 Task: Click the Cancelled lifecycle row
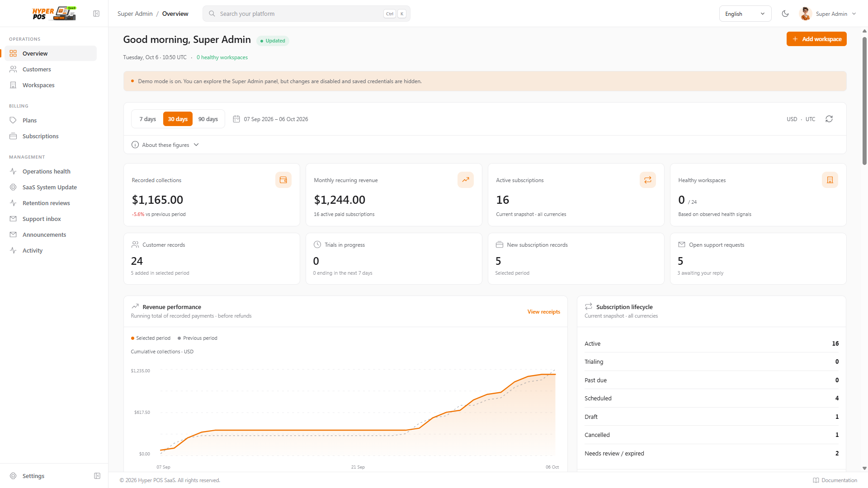tap(712, 435)
